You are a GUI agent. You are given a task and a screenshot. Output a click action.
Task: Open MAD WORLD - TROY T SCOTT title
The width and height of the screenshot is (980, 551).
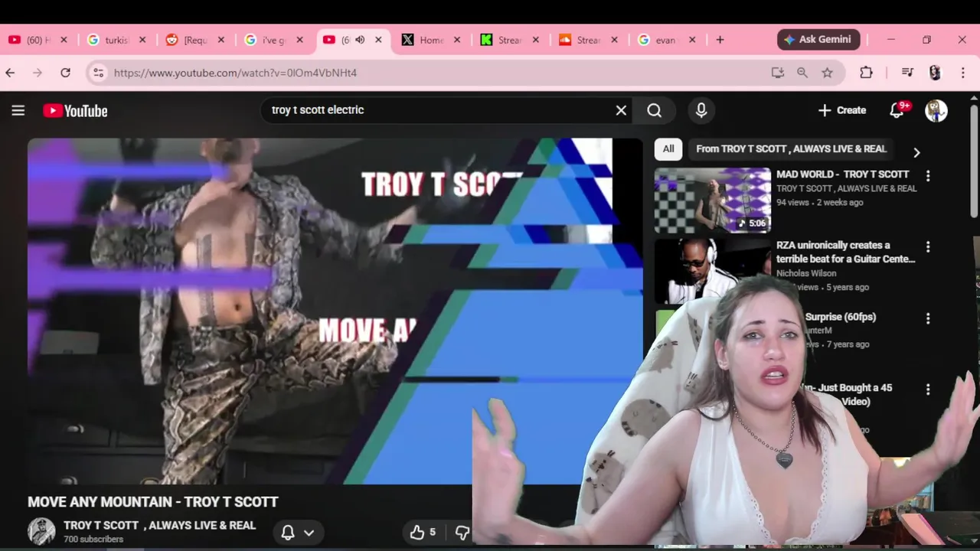[842, 174]
